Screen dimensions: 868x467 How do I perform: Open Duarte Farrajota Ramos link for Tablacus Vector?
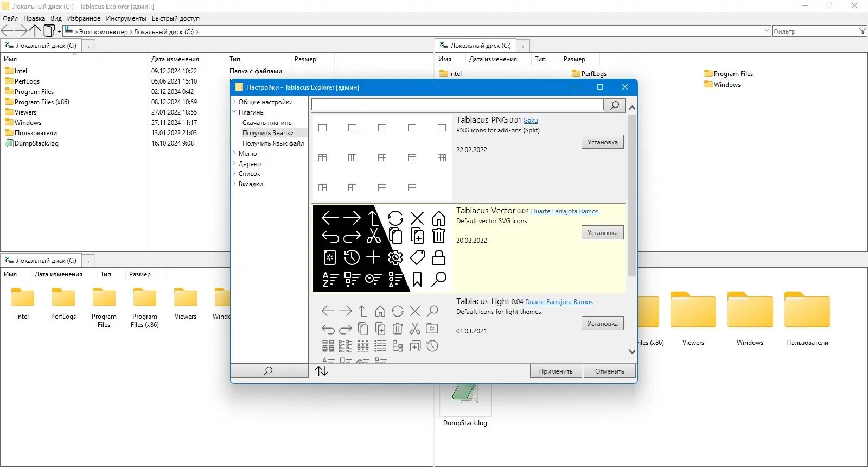click(x=565, y=211)
